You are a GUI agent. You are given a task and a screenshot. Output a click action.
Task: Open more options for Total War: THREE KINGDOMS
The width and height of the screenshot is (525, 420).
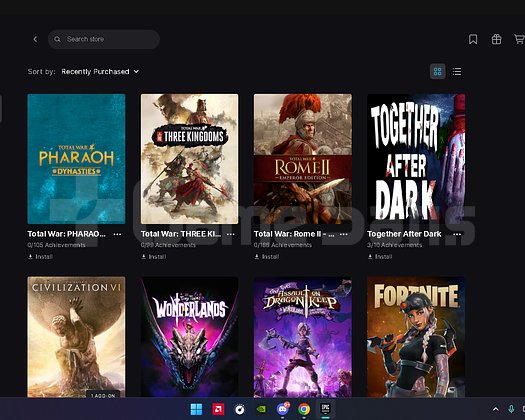click(230, 234)
